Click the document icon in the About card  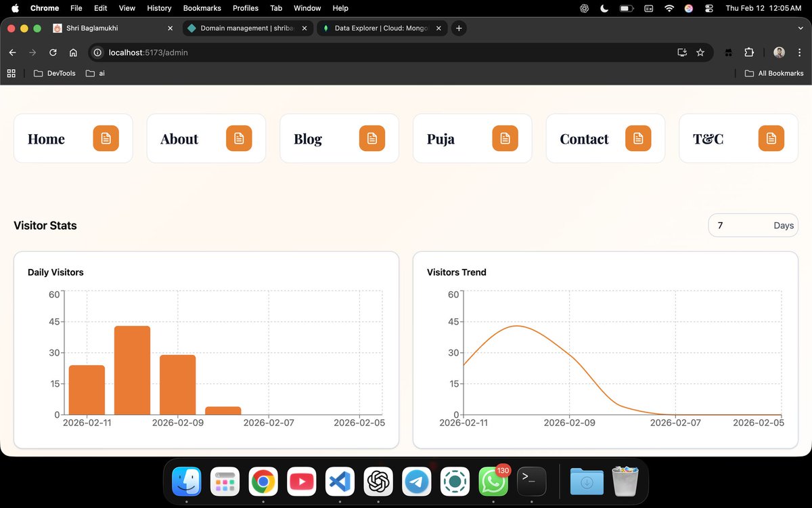(239, 138)
